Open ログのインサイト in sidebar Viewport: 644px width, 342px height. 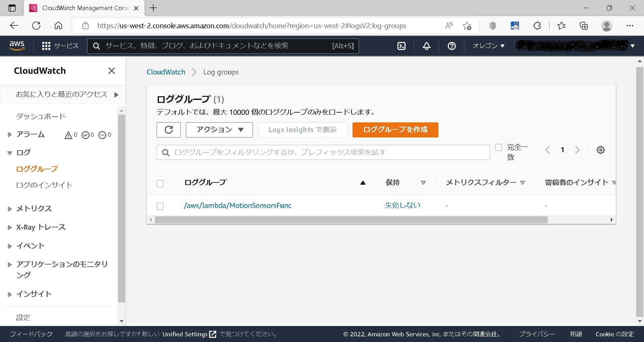[x=44, y=185]
